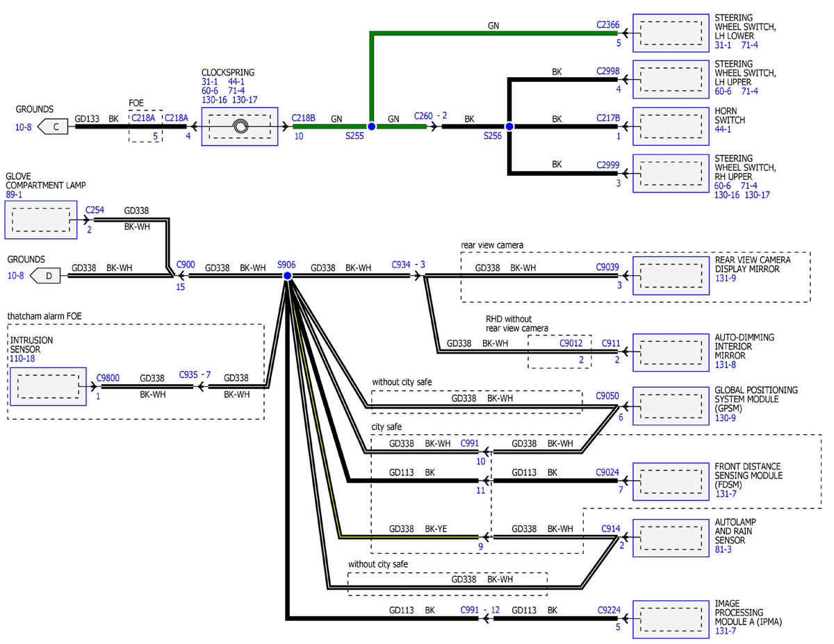Screen dimensions: 834x644
Task: Select the Intrusion Sensor component box
Action: click(x=48, y=386)
